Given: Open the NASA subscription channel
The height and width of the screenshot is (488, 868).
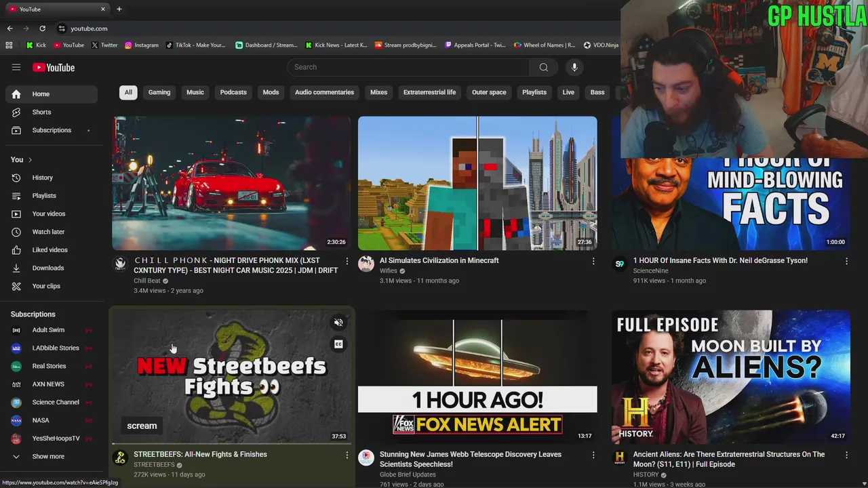Looking at the screenshot, I should (52, 420).
